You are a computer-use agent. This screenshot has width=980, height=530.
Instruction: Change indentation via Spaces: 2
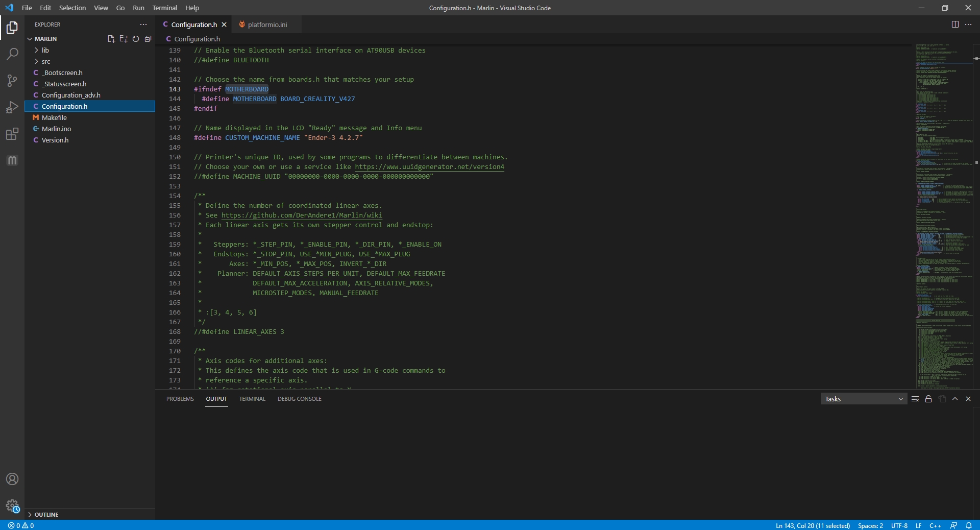tap(870, 525)
